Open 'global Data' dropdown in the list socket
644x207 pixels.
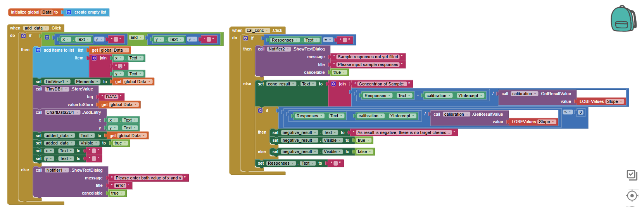114,50
